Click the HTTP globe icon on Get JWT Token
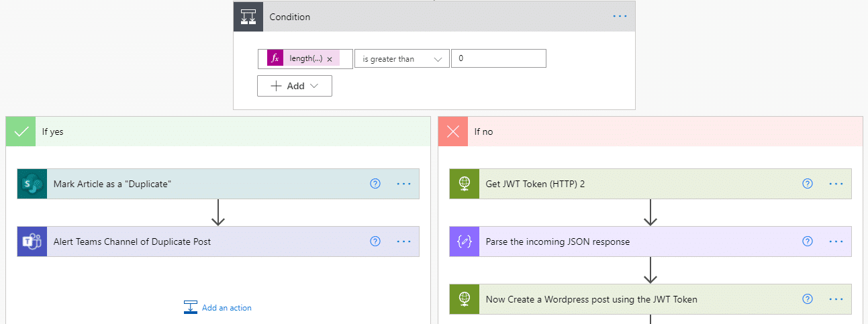The width and height of the screenshot is (868, 324). pyautogui.click(x=465, y=184)
